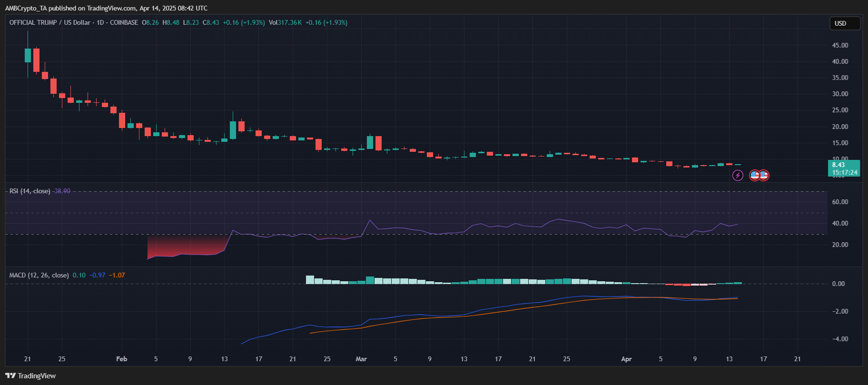Click the leftmost US flag economic event icon
Viewport: 868px width, 385px height.
754,175
